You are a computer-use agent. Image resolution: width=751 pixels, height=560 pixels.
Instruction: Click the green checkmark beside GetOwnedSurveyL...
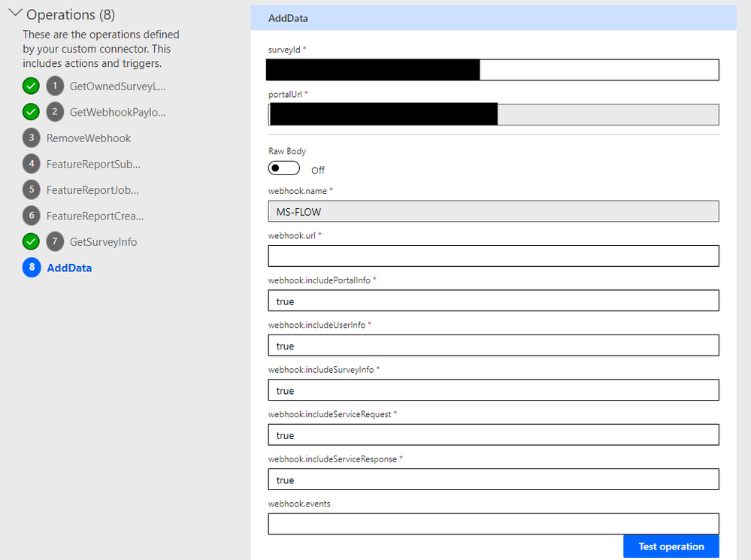[31, 86]
